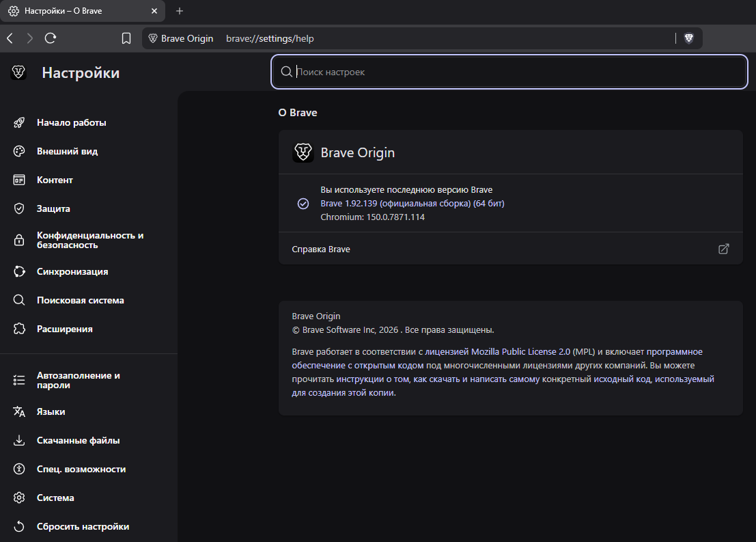The image size is (756, 542).
Task: Open the Внешний вид settings
Action: 67,151
